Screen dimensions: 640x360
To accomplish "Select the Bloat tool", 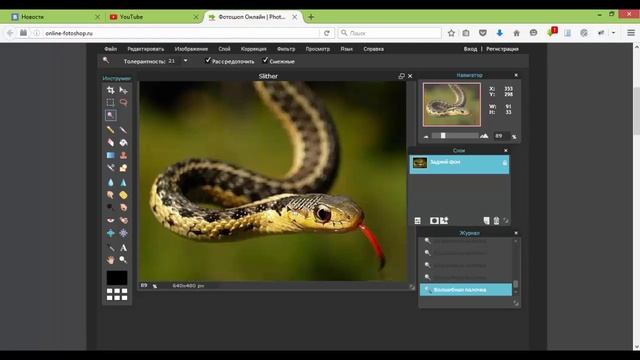I will coord(110,233).
